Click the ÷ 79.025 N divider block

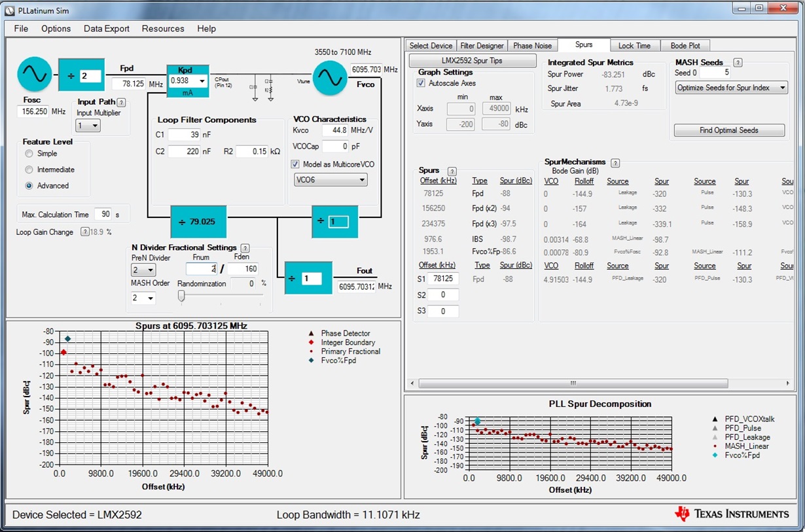click(198, 222)
